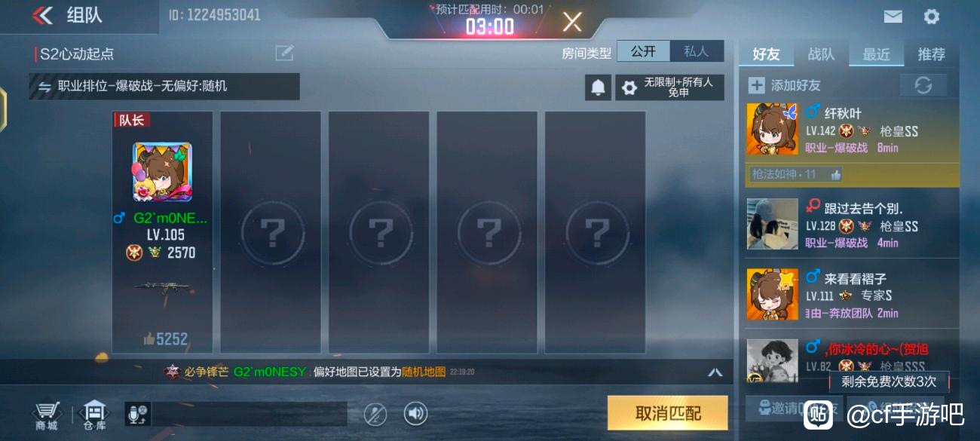Viewport: 980px width, 441px height.
Task: Open the mail envelope icon
Action: click(x=893, y=17)
